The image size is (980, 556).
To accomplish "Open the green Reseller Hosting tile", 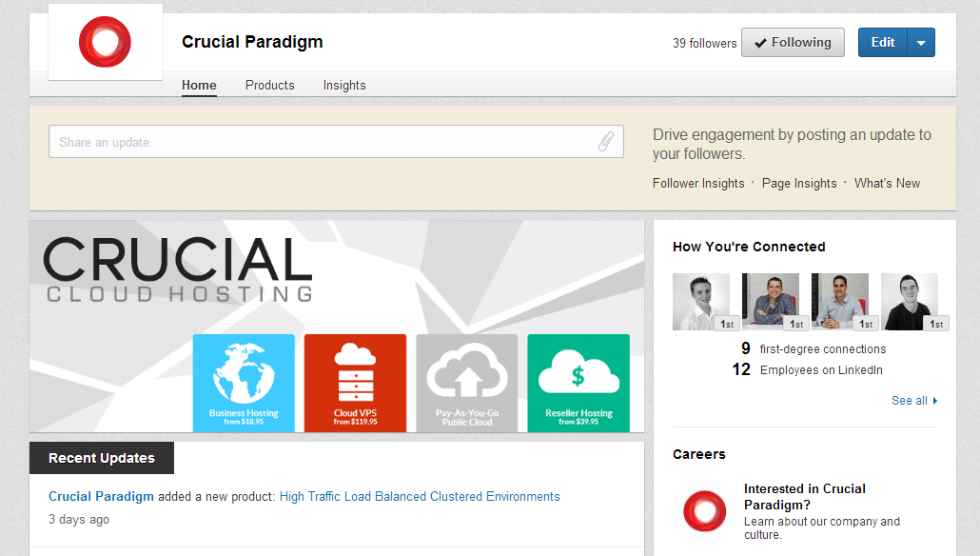I will (x=578, y=383).
